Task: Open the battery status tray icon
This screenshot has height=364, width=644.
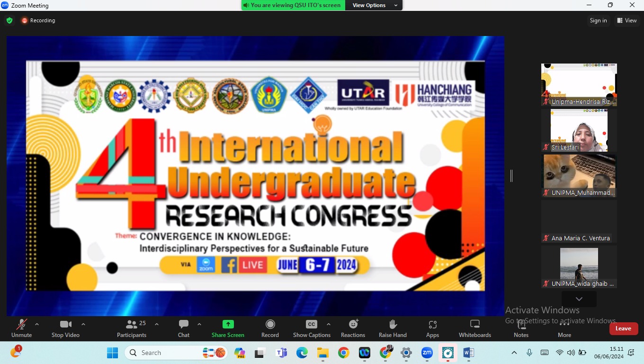Action: [582, 353]
